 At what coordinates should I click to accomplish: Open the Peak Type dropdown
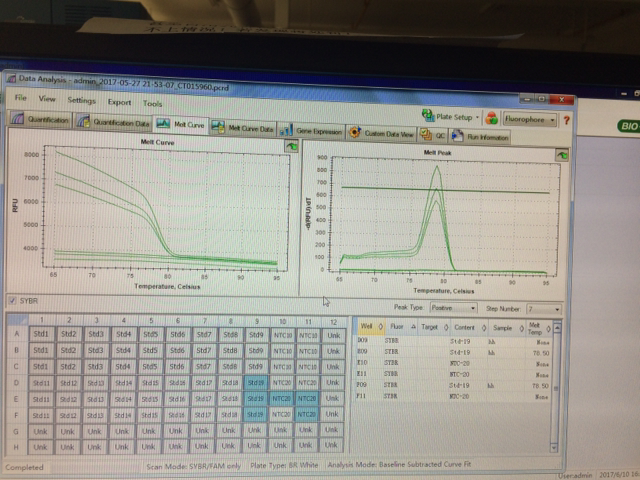click(x=453, y=308)
